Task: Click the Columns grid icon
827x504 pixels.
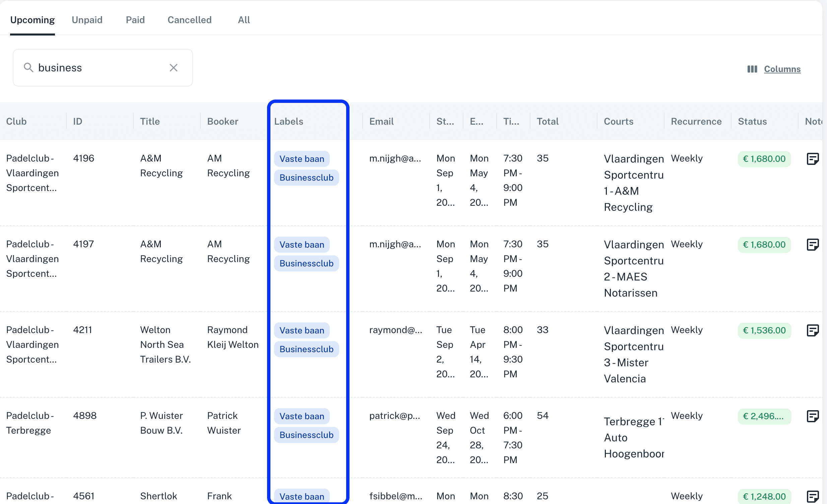Action: pyautogui.click(x=752, y=69)
